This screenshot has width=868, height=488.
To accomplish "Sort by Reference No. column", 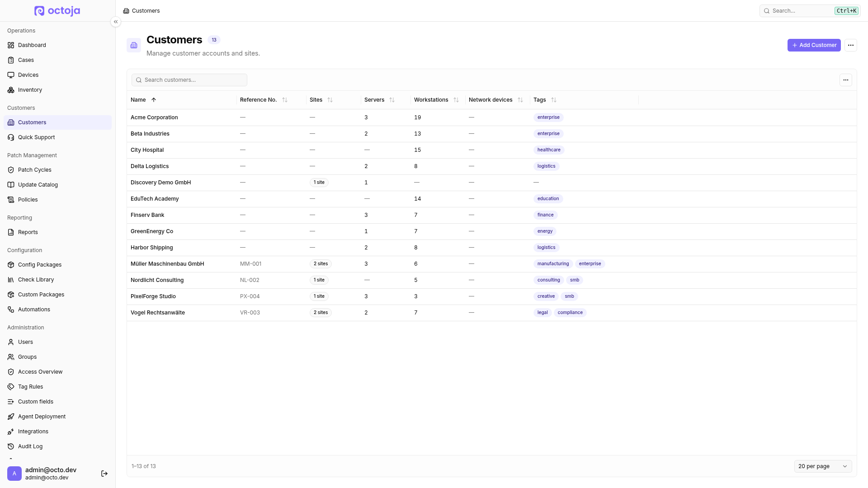I will tap(285, 100).
